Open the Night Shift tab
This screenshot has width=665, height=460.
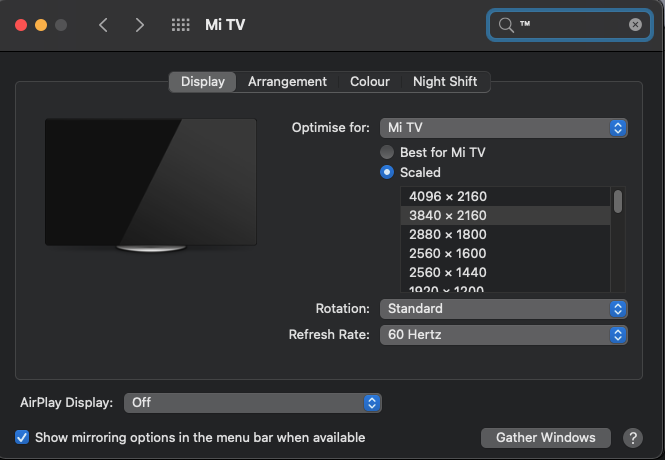(x=445, y=81)
